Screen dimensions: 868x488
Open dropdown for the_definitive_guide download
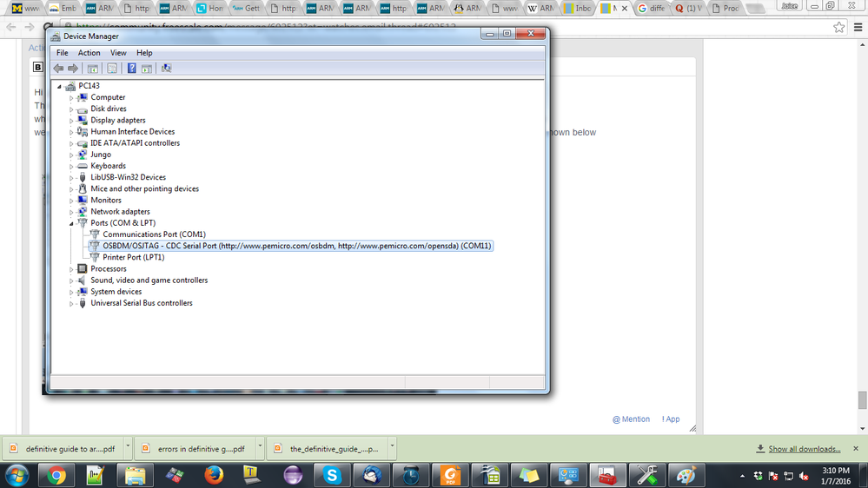392,446
